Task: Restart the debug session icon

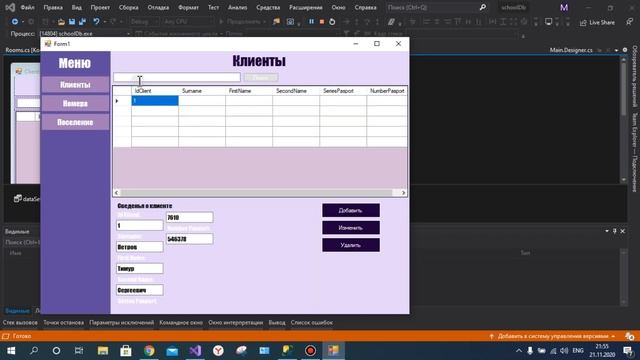Action: (332, 22)
